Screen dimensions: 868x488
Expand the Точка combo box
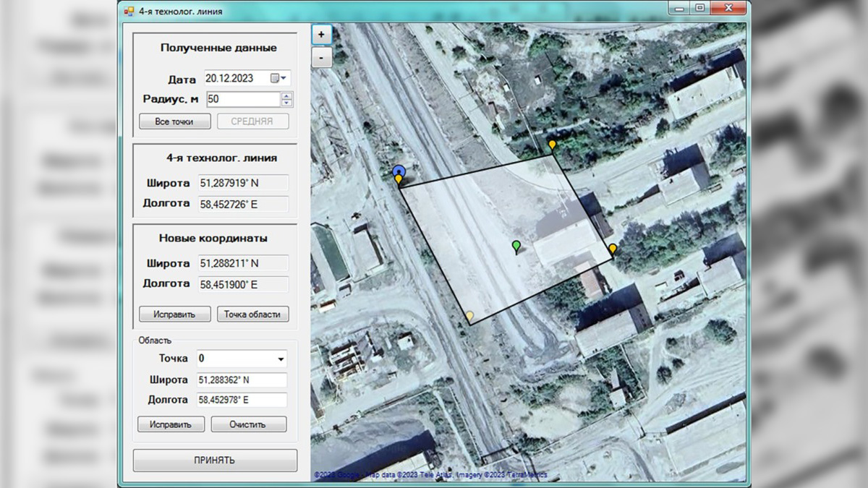point(280,359)
